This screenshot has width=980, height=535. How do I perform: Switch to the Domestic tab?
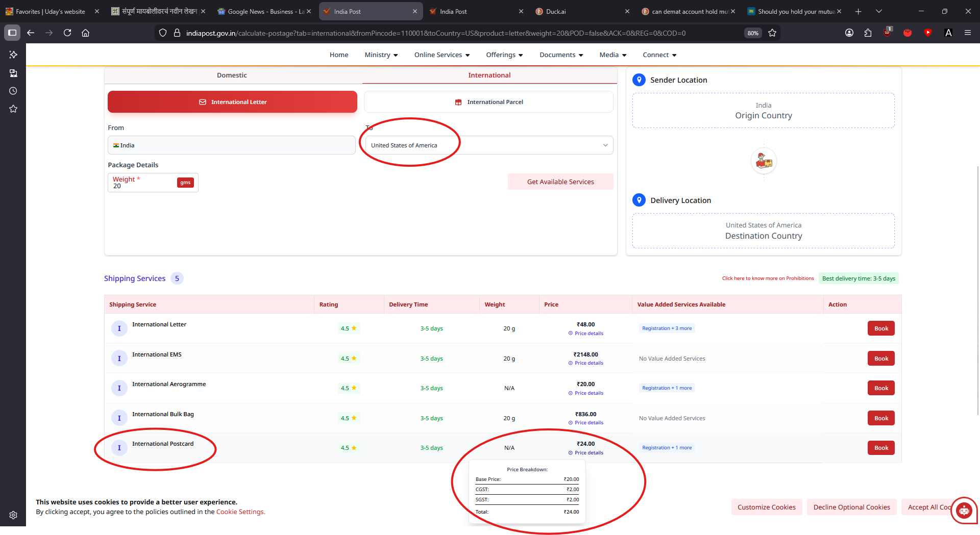[x=232, y=75]
